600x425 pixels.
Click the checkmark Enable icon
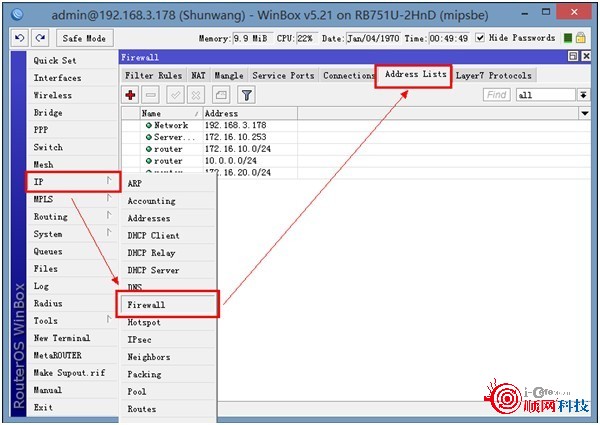176,95
